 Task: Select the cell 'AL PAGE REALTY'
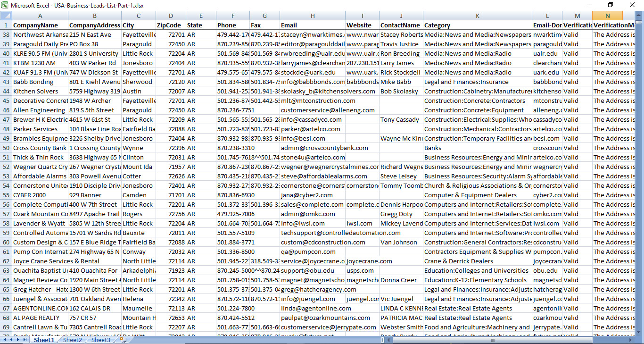pos(40,318)
